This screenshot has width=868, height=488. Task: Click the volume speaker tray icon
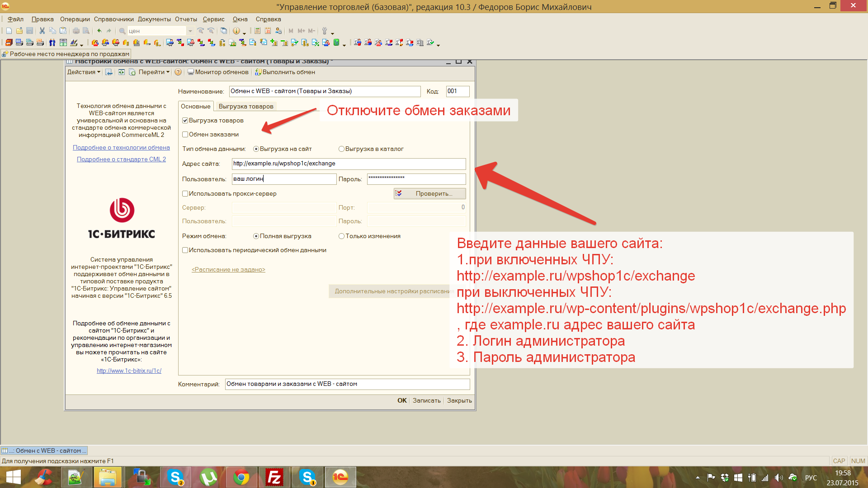(x=778, y=478)
